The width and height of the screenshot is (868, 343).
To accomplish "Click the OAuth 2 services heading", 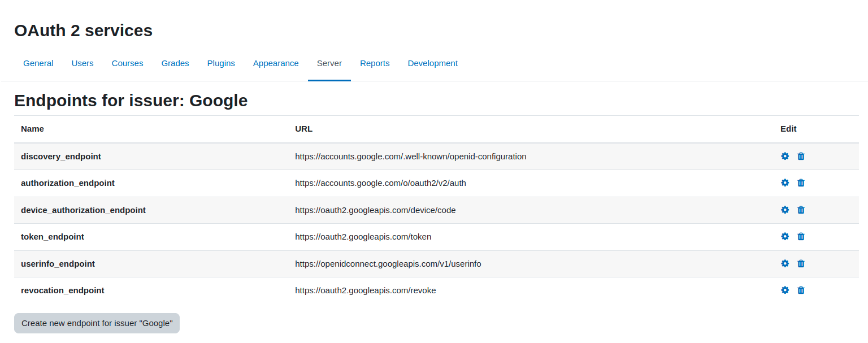I will point(83,30).
